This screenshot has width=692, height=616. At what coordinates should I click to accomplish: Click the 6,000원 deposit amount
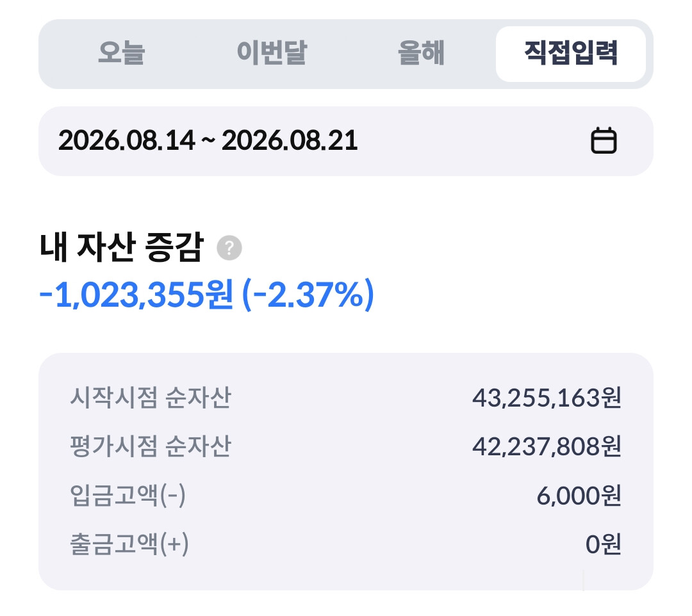[579, 496]
